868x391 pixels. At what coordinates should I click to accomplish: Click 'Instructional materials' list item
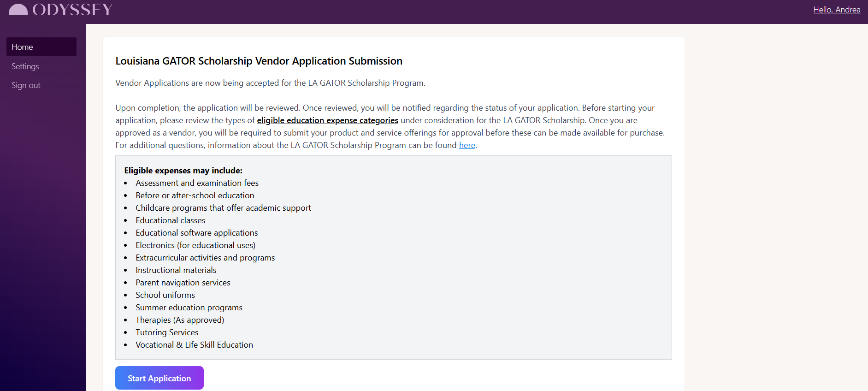(x=176, y=270)
